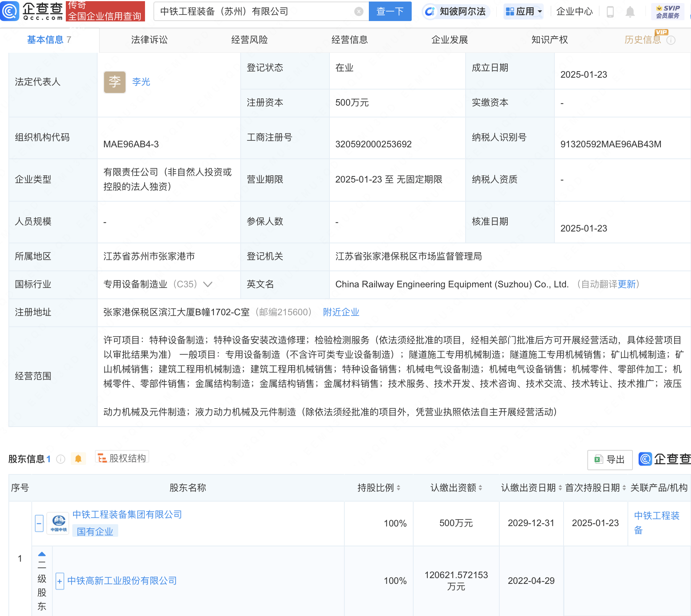Switch to 历史信息 VIP tab
The width and height of the screenshot is (691, 616).
(x=643, y=40)
